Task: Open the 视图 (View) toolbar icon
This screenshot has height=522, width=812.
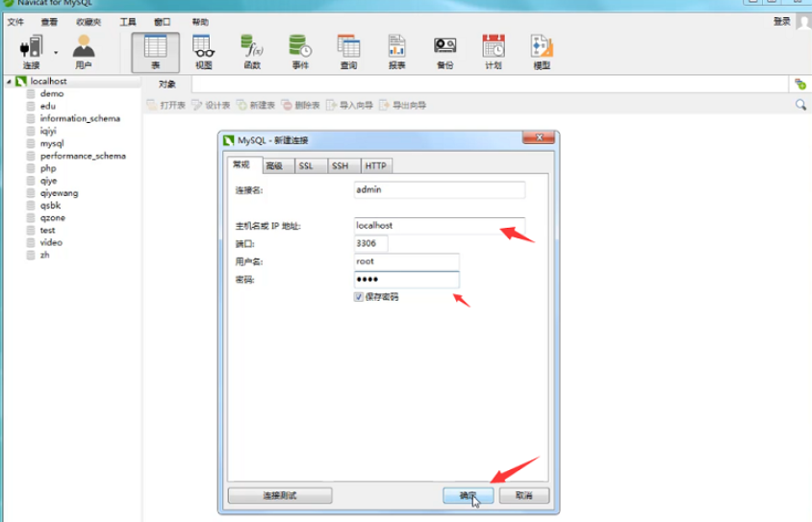Action: 204,52
